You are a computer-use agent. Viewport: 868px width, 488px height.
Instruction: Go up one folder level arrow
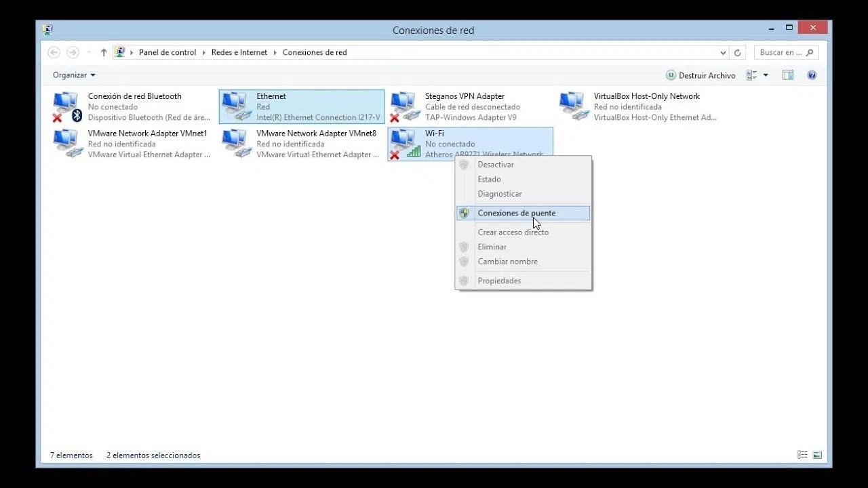(x=104, y=52)
